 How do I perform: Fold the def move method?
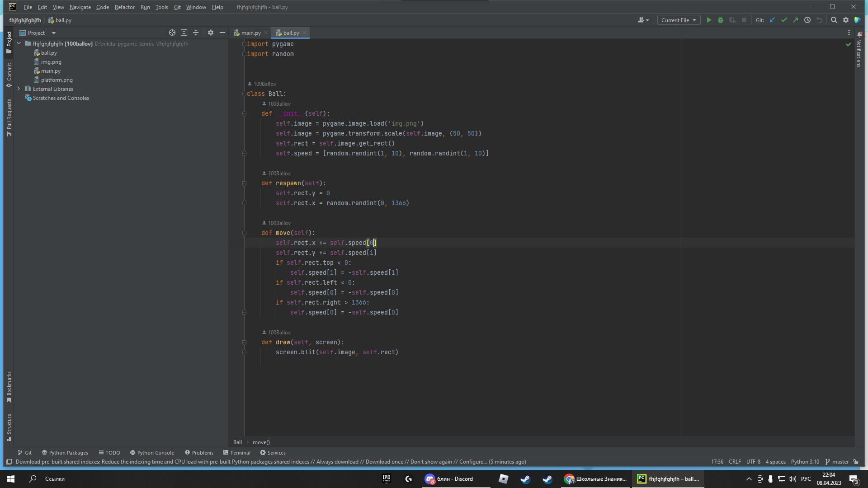coord(244,233)
